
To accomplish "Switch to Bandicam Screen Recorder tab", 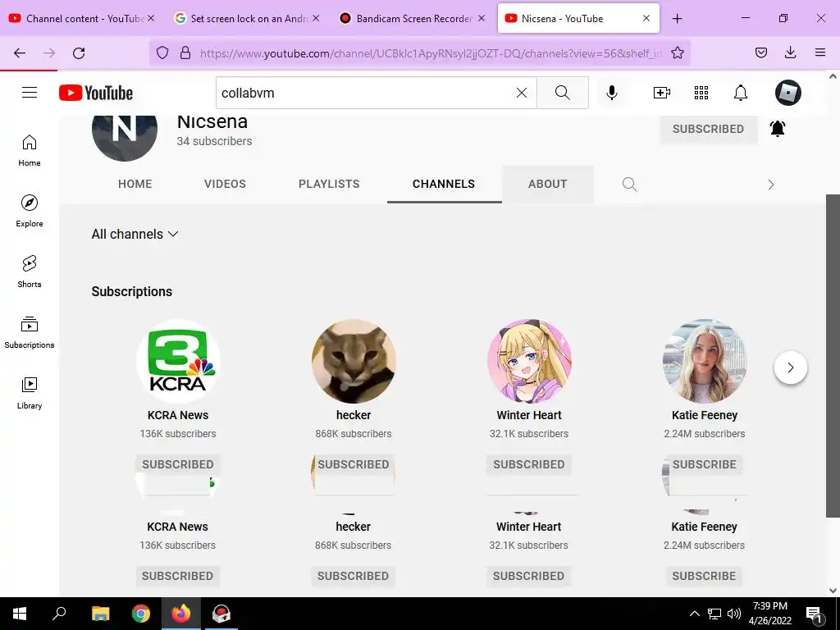I will [x=412, y=18].
